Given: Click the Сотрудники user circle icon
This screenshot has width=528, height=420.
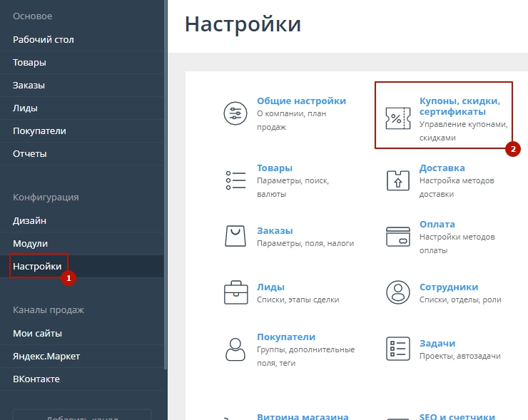Looking at the screenshot, I should tap(397, 292).
